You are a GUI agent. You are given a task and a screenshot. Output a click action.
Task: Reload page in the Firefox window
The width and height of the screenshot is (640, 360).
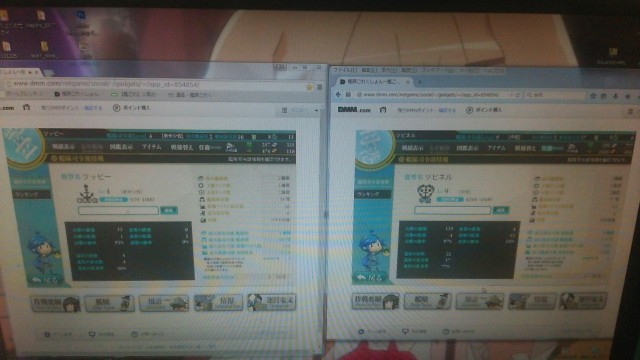518,95
